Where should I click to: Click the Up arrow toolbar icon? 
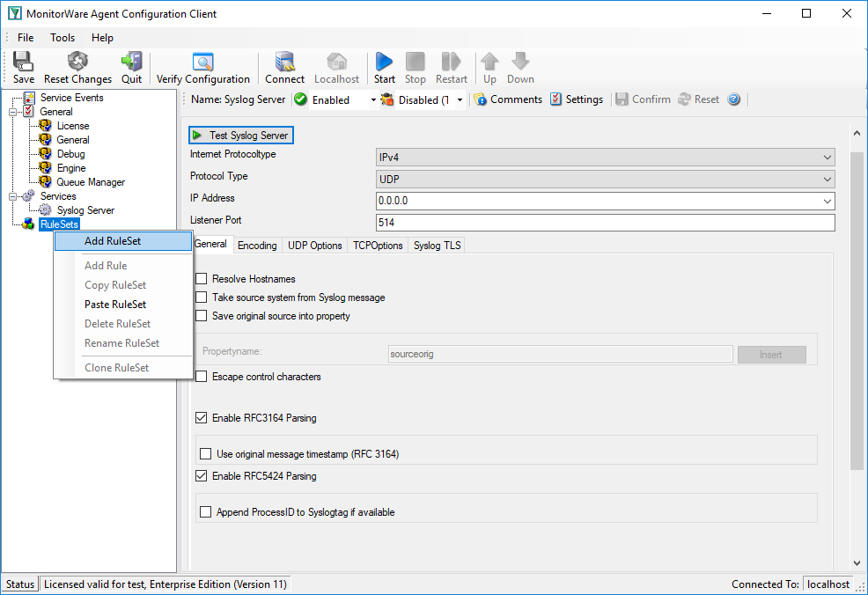pos(489,68)
